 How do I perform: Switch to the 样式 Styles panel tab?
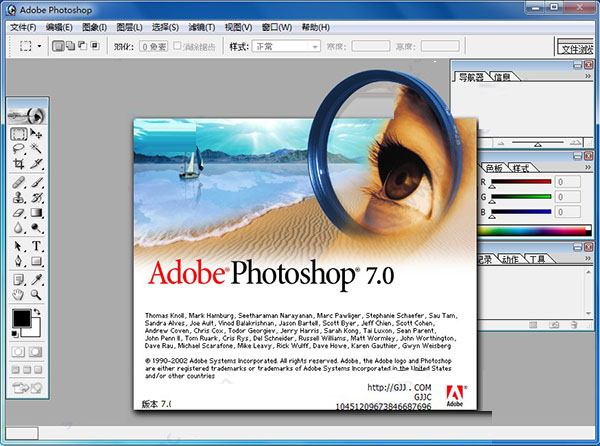[521, 168]
